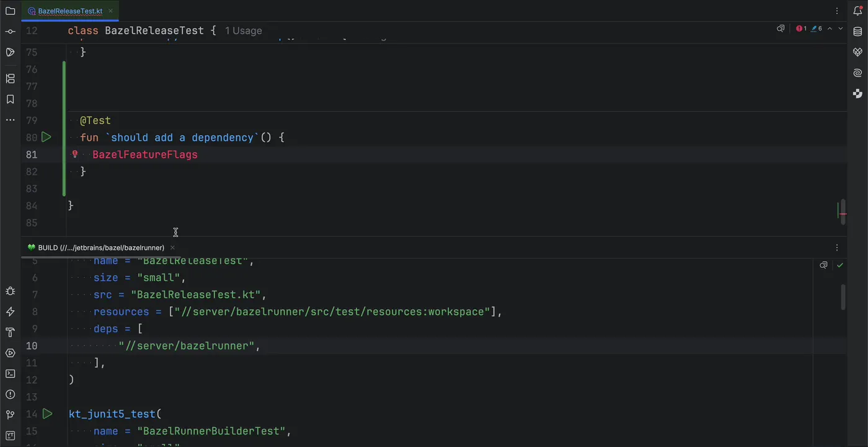This screenshot has width=868, height=447.
Task: Click the typo count indicator showing 6
Action: click(817, 29)
